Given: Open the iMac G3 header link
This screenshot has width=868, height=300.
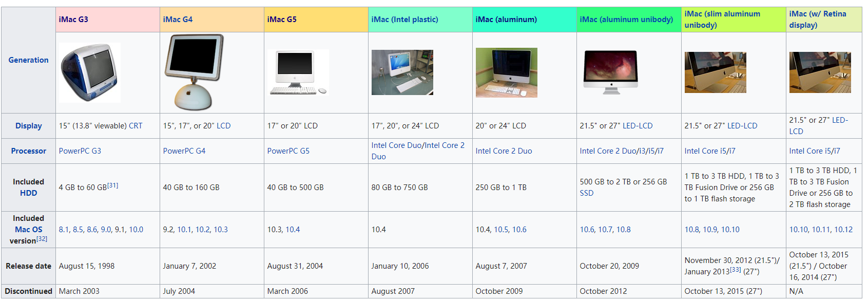Looking at the screenshot, I should coord(73,20).
